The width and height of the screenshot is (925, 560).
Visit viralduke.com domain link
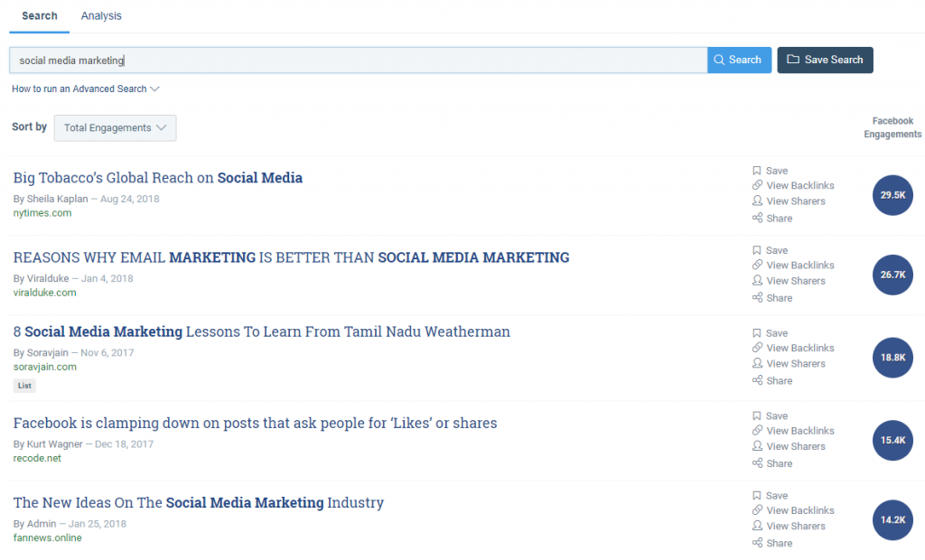[45, 293]
